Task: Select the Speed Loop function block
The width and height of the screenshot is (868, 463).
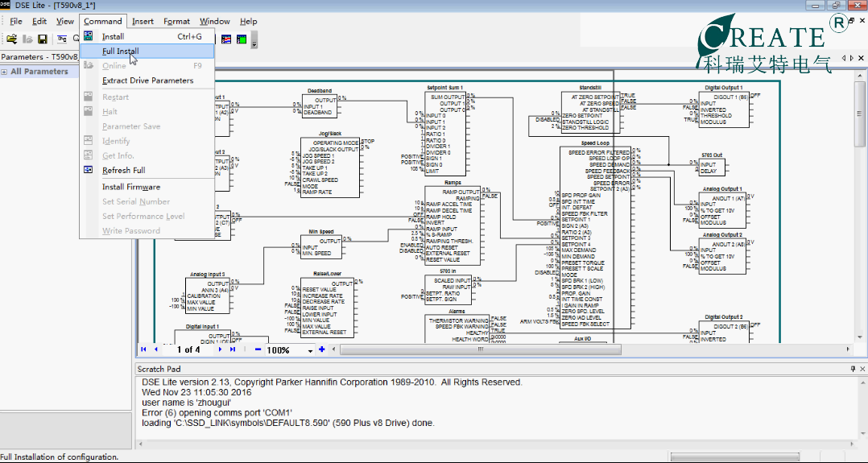Action: coord(595,238)
